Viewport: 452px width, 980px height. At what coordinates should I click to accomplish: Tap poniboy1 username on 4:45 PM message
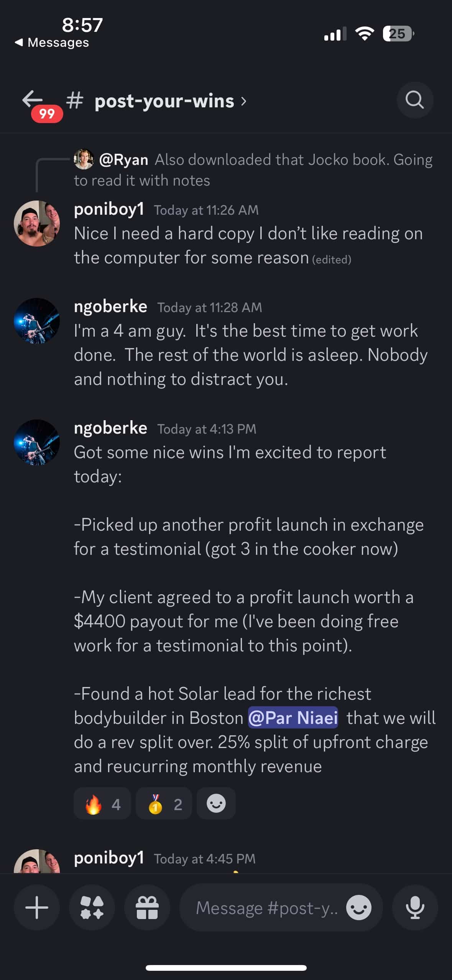(x=109, y=858)
